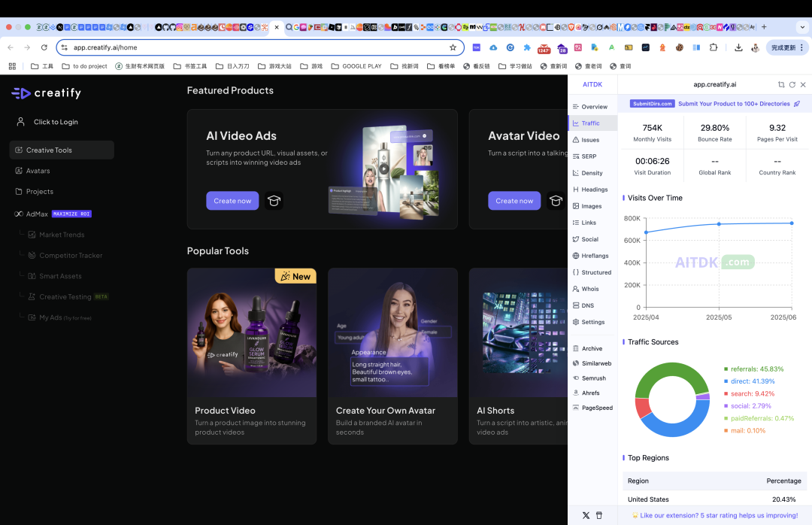Image resolution: width=812 pixels, height=525 pixels.
Task: Switch to Overview tab in AITDK panel
Action: pos(592,107)
